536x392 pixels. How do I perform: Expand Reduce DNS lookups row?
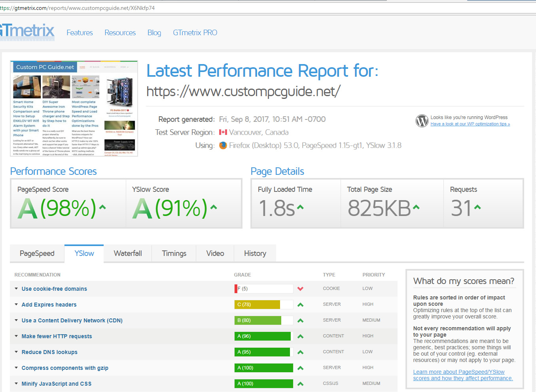16,352
